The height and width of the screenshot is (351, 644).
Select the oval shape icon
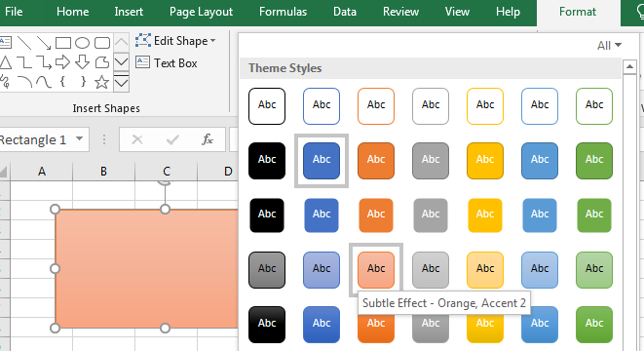point(82,43)
